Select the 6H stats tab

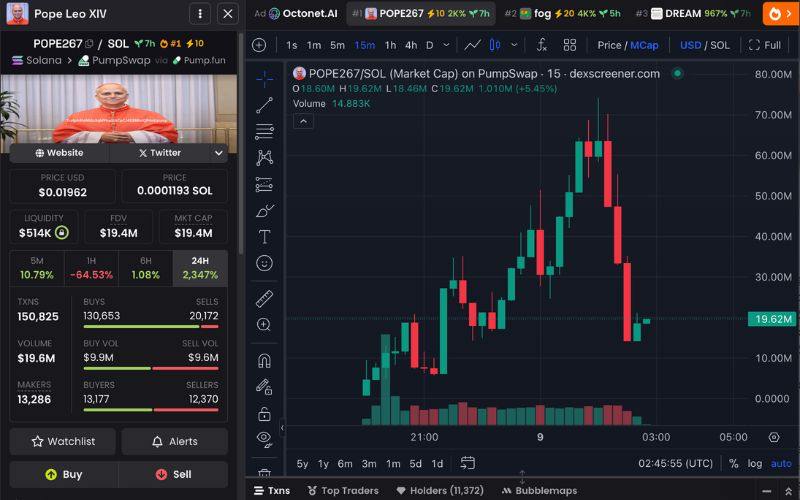point(145,268)
